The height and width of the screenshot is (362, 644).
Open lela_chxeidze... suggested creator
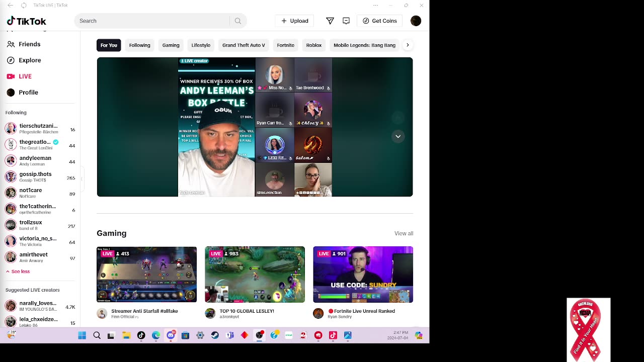tap(40, 321)
